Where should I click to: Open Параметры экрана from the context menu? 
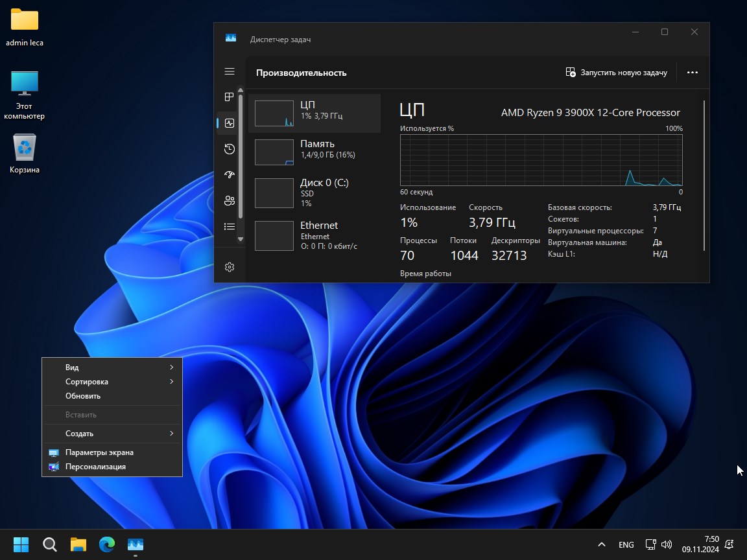pyautogui.click(x=99, y=452)
